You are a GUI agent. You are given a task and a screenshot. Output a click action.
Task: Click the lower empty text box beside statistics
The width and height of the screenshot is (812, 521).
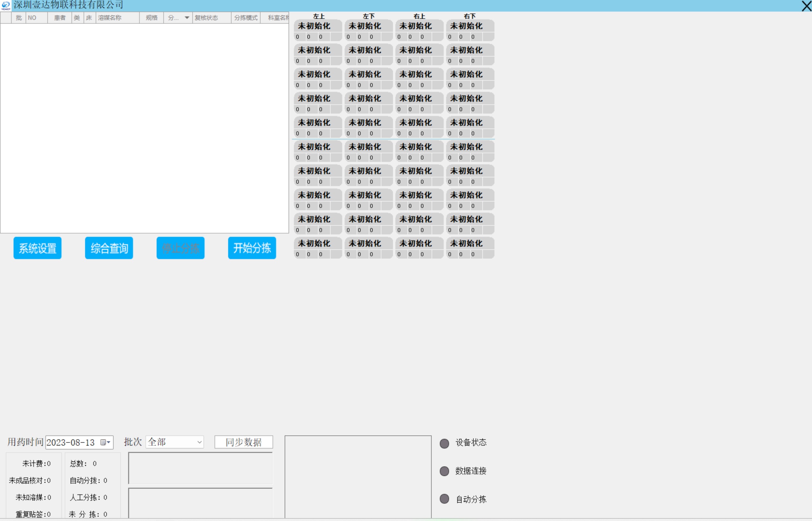(200, 503)
